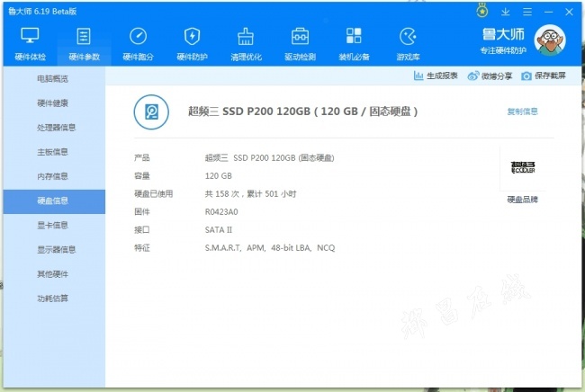This screenshot has width=585, height=392.
Task: Select 显示器信息 in the sidebar
Action: [57, 249]
